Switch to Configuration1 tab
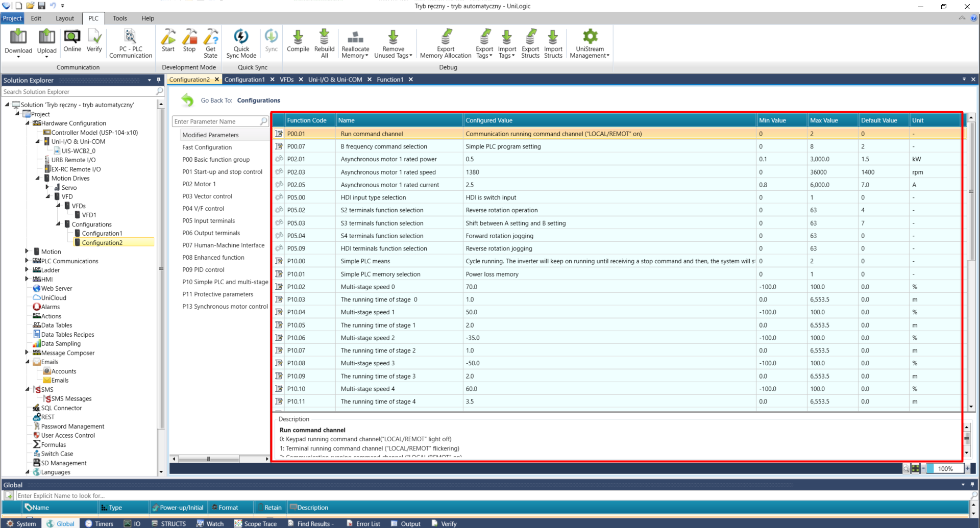Image resolution: width=980 pixels, height=528 pixels. 244,80
